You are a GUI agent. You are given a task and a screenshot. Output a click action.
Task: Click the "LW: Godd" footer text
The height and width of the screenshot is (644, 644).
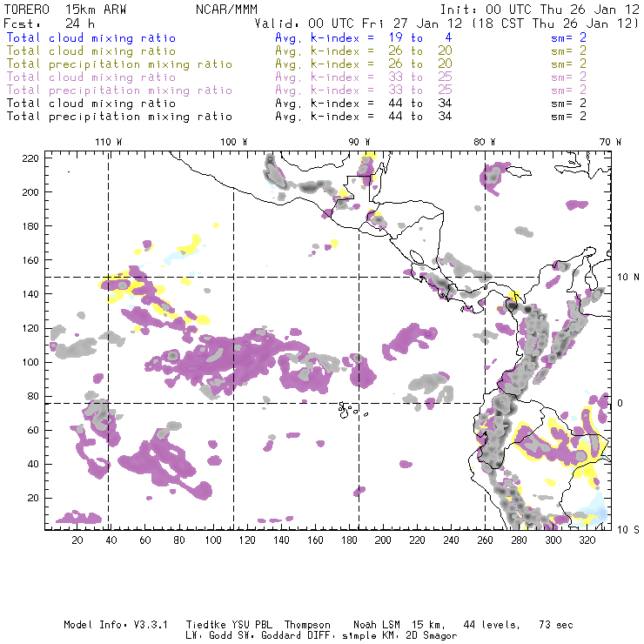point(209,635)
